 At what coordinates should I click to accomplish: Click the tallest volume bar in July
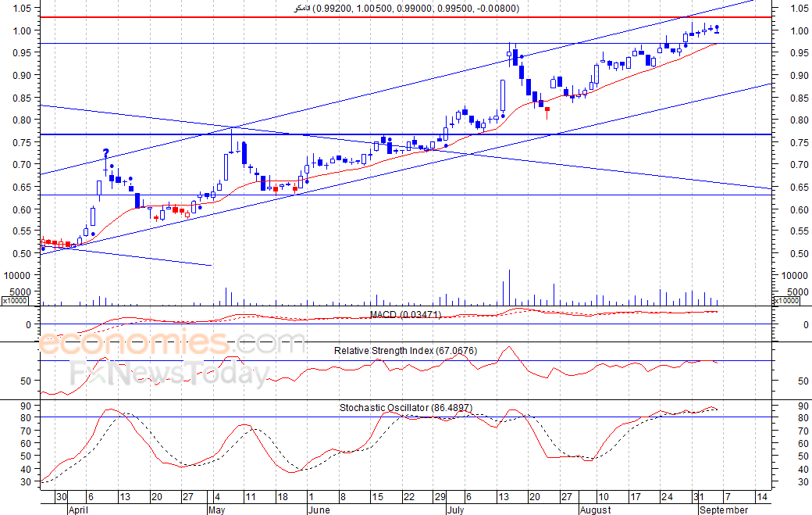pyautogui.click(x=509, y=288)
